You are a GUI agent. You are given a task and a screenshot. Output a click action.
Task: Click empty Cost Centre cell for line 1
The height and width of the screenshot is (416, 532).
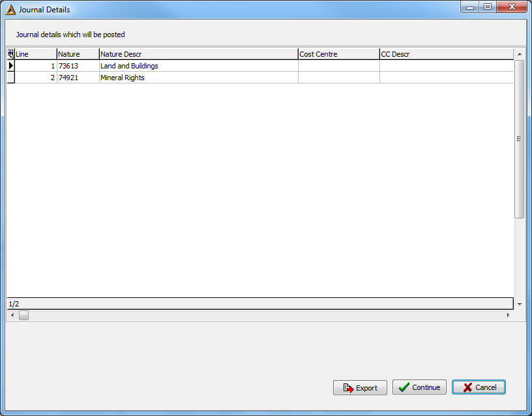(x=338, y=66)
